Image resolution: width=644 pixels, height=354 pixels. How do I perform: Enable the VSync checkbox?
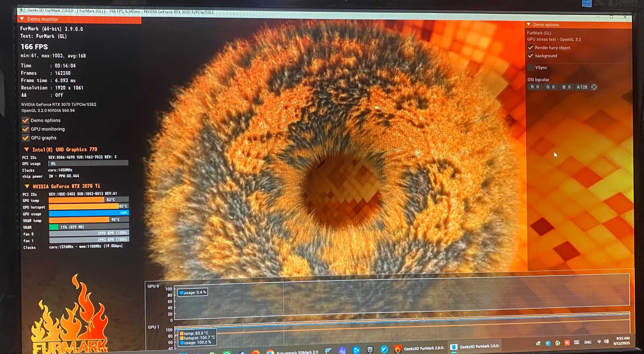(x=531, y=67)
